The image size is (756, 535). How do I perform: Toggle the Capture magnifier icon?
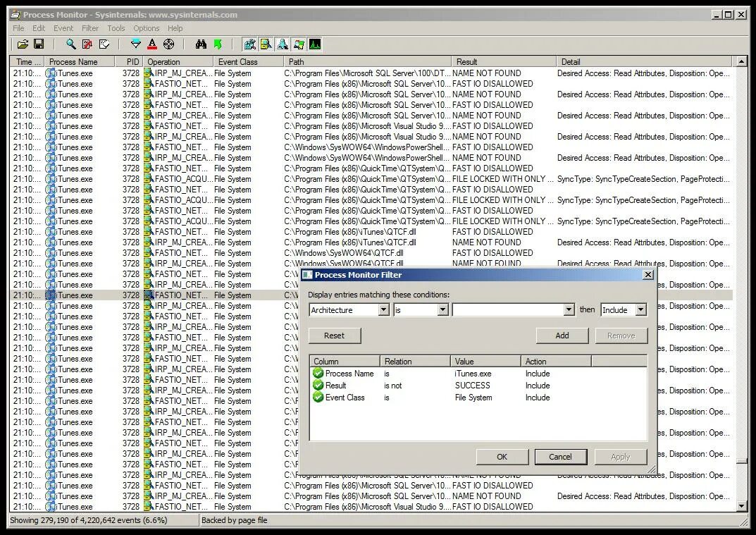[x=71, y=44]
